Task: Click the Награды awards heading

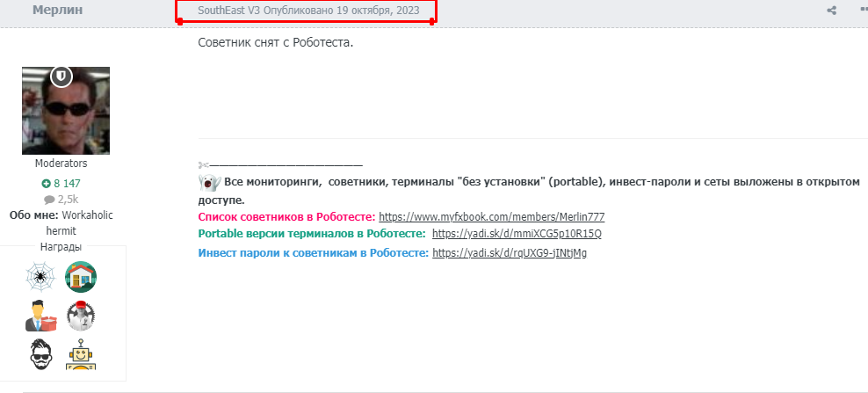Action: (61, 247)
